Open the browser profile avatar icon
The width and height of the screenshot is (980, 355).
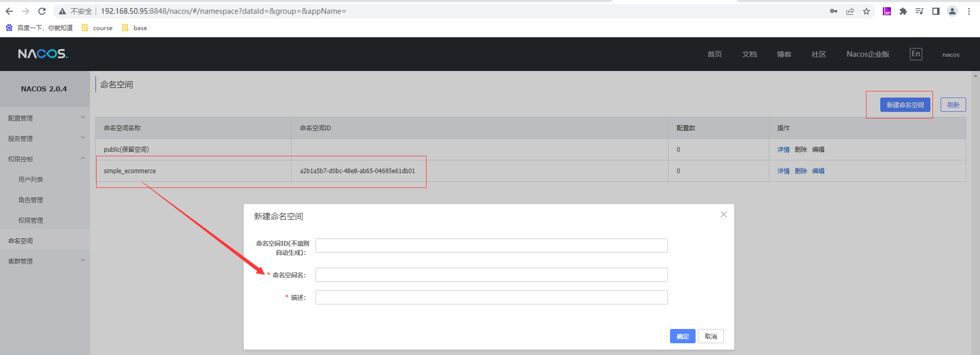tap(952, 11)
